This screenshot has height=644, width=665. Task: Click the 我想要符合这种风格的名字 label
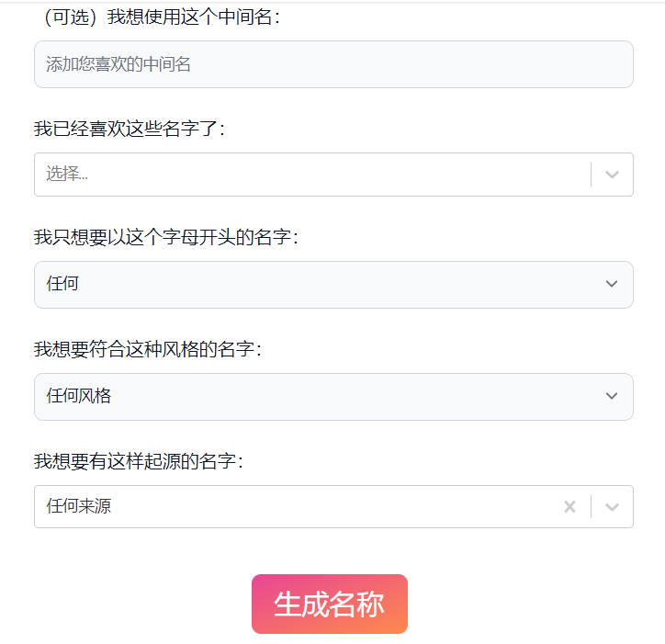148,350
